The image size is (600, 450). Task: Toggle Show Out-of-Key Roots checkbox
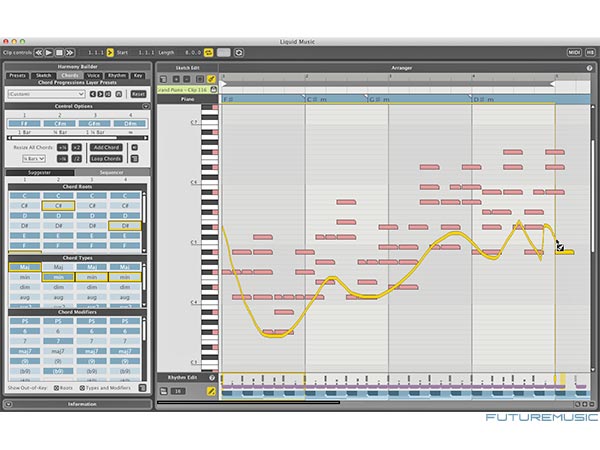[56, 388]
